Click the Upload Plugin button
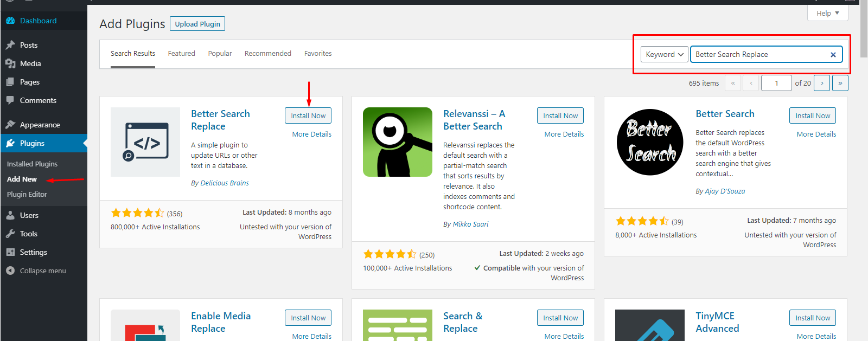The width and height of the screenshot is (868, 341). tap(197, 24)
